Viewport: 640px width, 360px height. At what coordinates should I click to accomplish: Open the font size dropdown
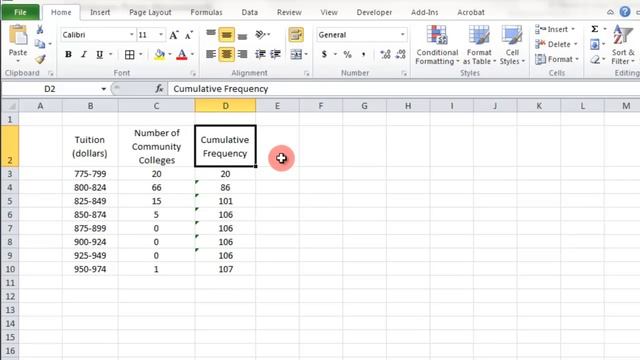(161, 35)
